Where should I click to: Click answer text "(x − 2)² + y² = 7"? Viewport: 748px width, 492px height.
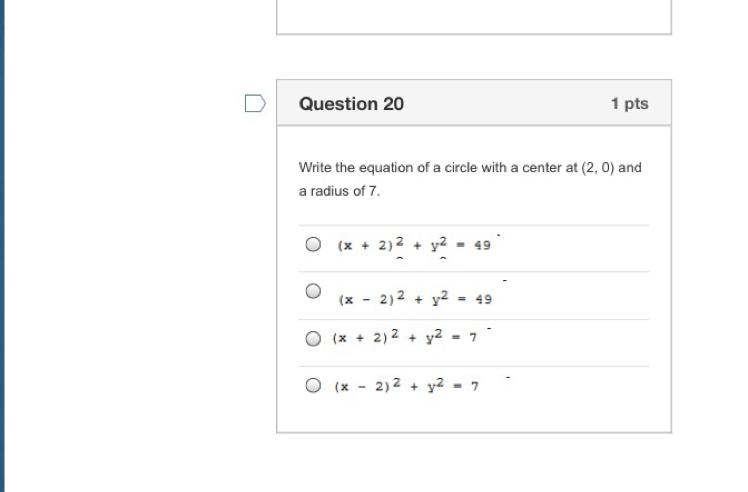(406, 386)
